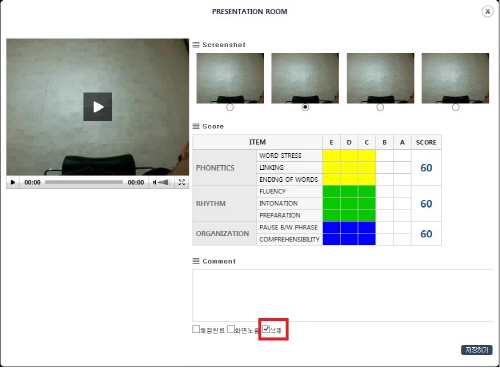This screenshot has width=500, height=368.
Task: Check the middle checkbox below comment box
Action: pyautogui.click(x=231, y=329)
